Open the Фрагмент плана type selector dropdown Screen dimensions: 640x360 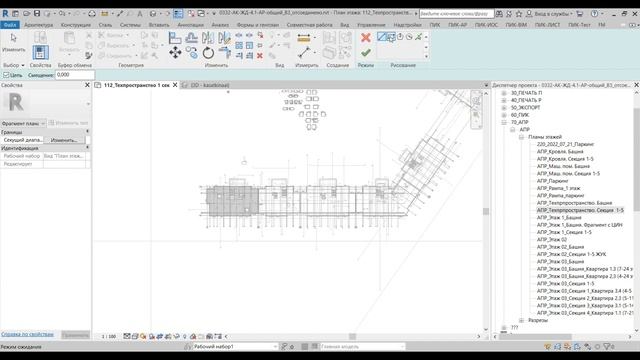tap(23, 123)
